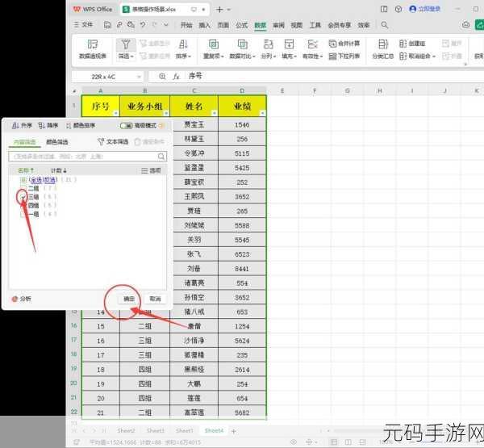
Task: Click the zoom lookup icon left of fx
Action: tap(162, 77)
